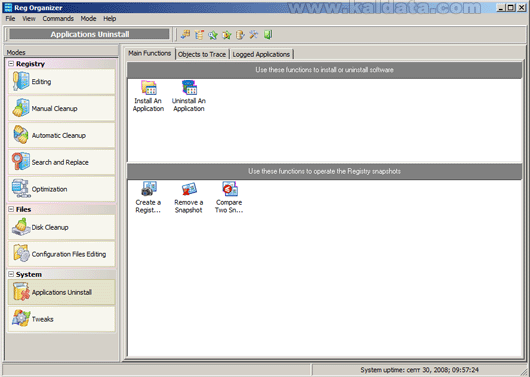
Task: Open the Commands menu
Action: (58, 19)
